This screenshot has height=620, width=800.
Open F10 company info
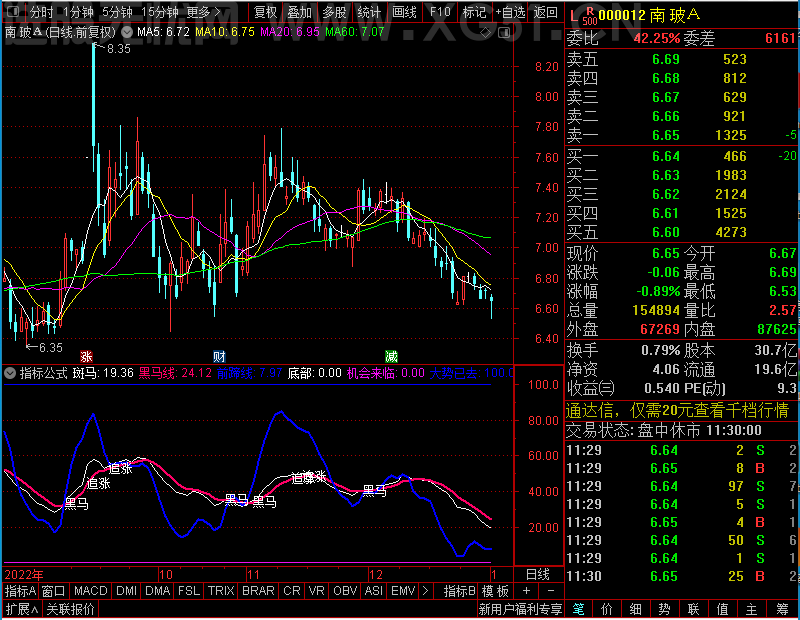click(440, 12)
